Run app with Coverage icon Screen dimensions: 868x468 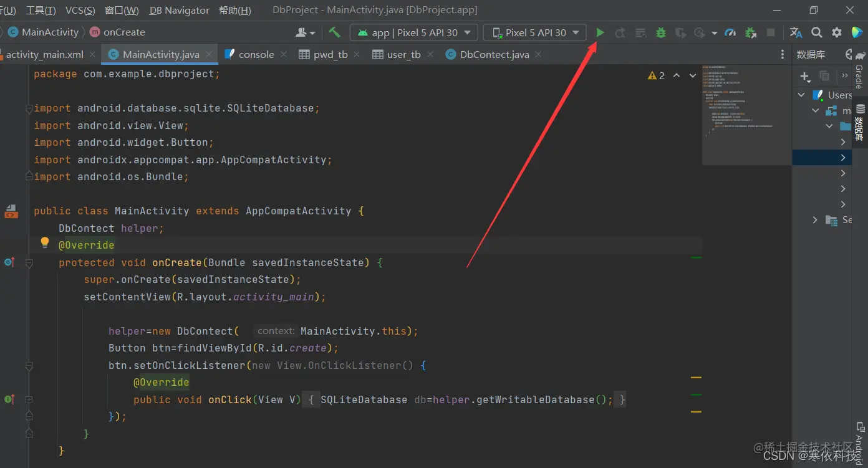point(681,32)
